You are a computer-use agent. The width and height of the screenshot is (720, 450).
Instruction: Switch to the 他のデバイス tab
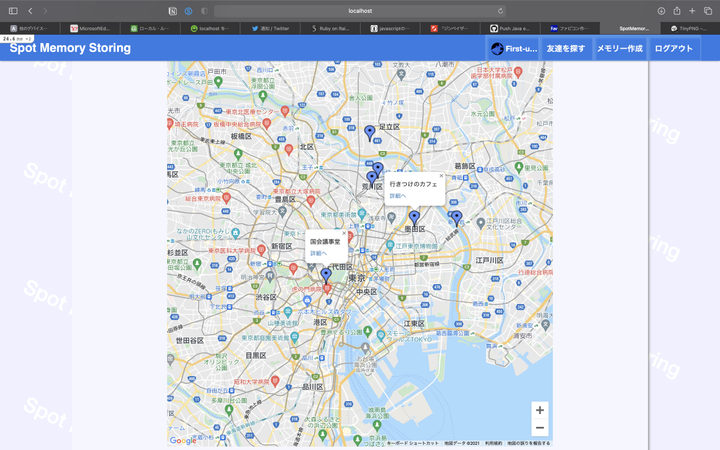pyautogui.click(x=30, y=28)
